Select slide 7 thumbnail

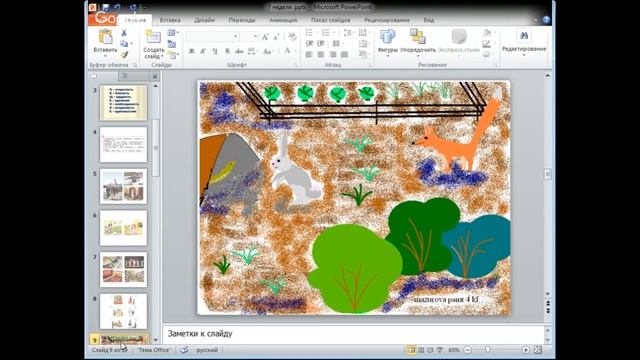(123, 269)
